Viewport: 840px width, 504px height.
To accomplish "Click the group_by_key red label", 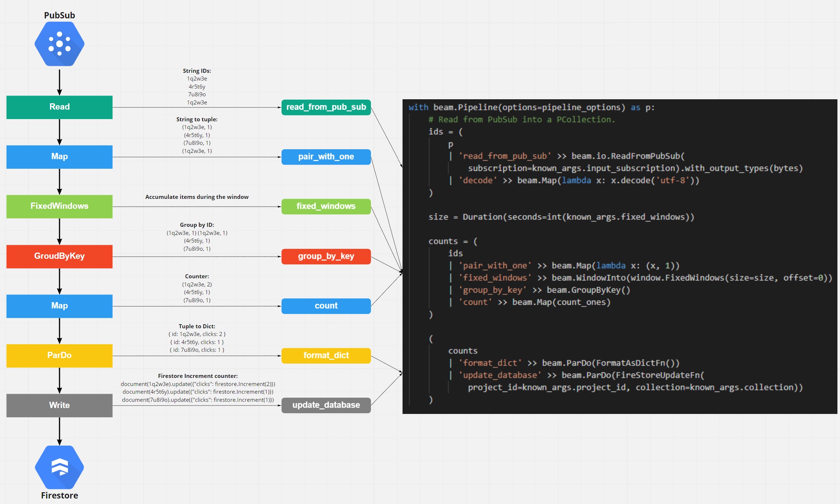I will tap(326, 256).
